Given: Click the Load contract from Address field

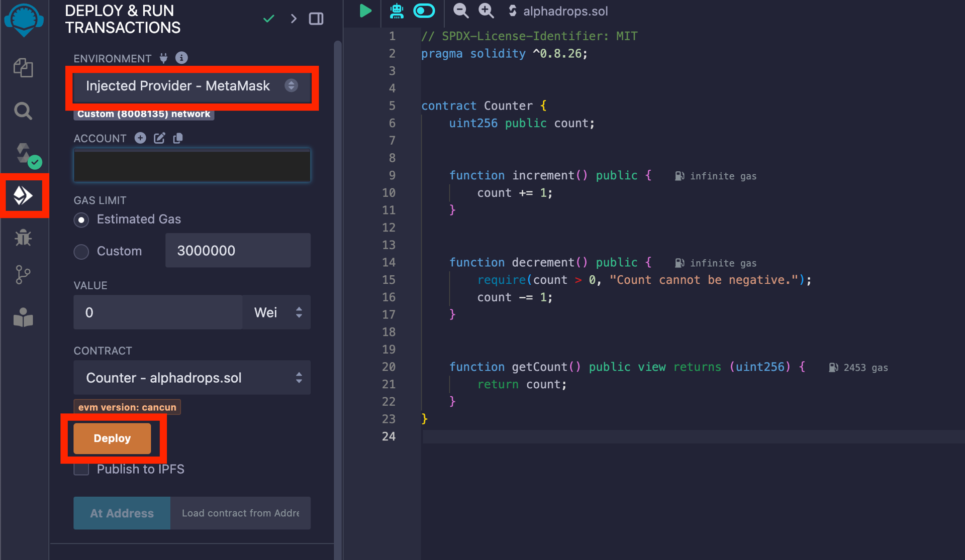Looking at the screenshot, I should pos(240,513).
